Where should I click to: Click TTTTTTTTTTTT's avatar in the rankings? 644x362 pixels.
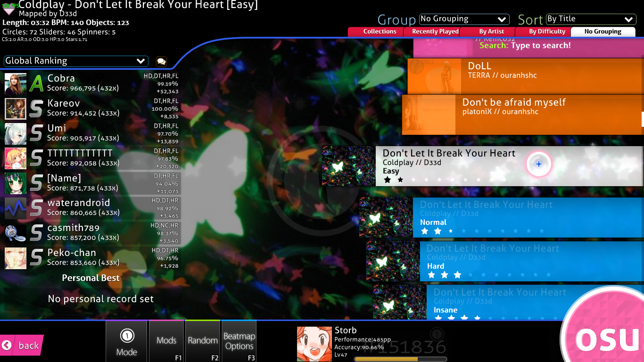coord(16,159)
